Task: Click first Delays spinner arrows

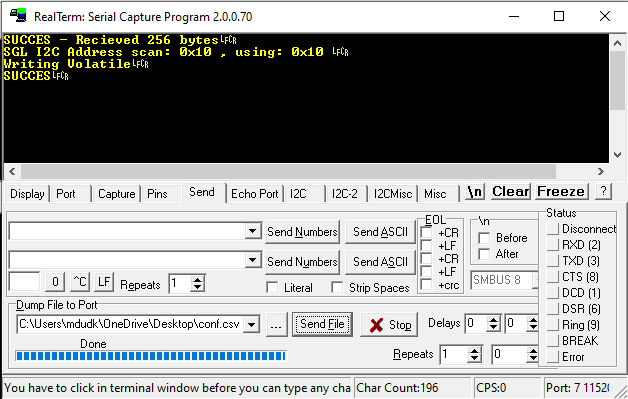Action: [493, 324]
